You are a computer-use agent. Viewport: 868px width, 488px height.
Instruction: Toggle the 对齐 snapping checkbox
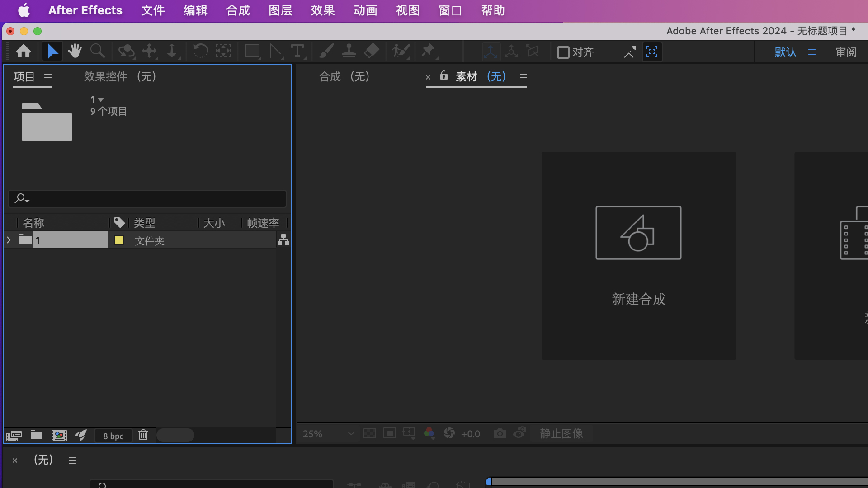pyautogui.click(x=562, y=52)
